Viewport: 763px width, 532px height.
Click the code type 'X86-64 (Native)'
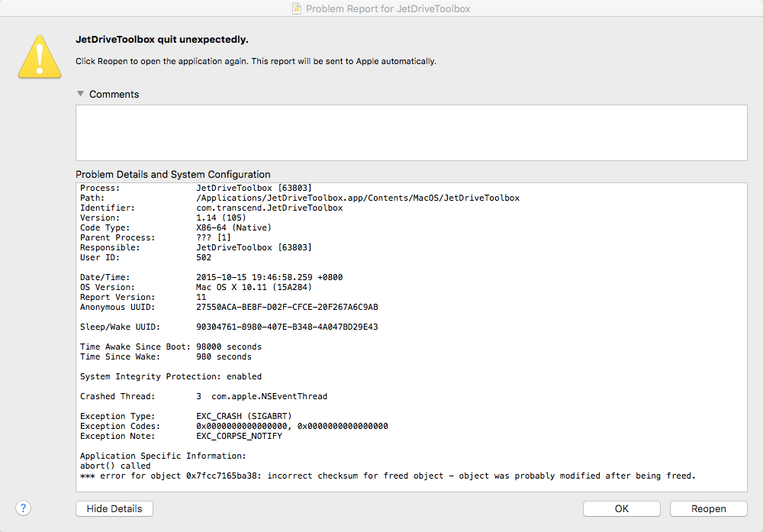(x=233, y=227)
